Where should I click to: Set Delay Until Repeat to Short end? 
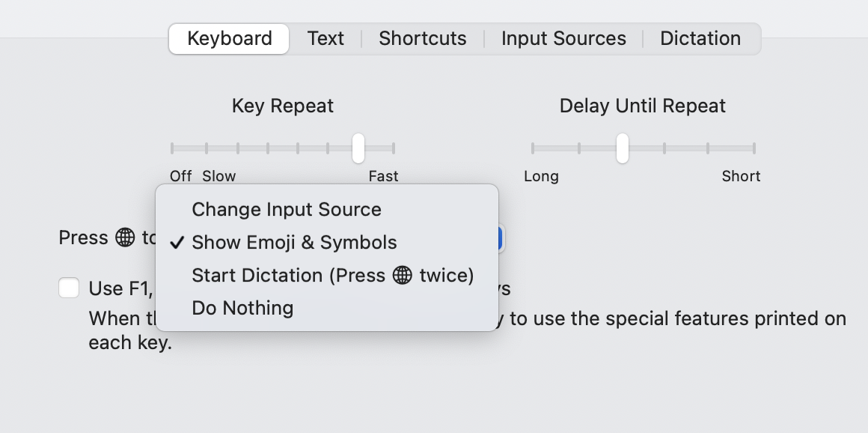[x=754, y=148]
